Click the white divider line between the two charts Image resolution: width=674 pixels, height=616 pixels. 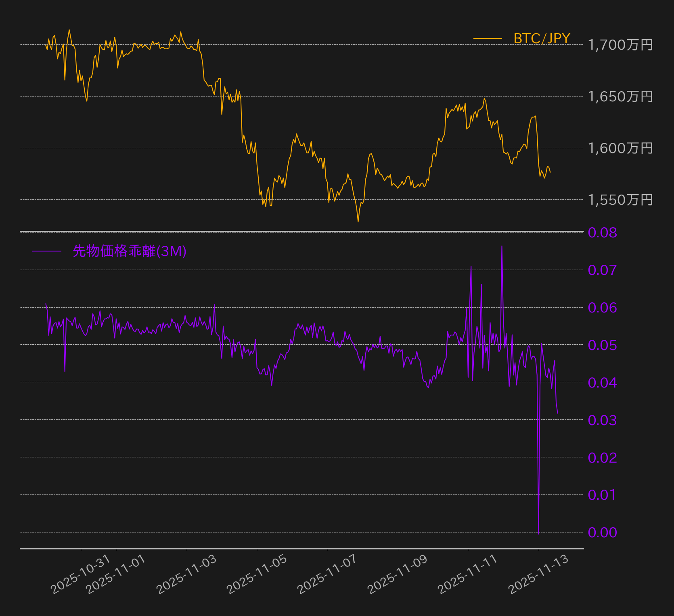pyautogui.click(x=303, y=231)
